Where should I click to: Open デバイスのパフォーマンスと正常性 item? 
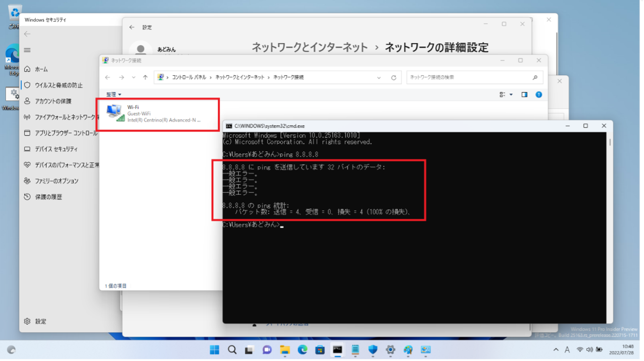pyautogui.click(x=60, y=165)
